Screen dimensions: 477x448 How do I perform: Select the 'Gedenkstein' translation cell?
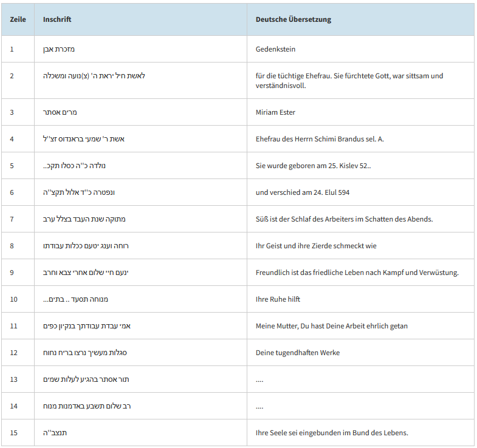(x=275, y=49)
